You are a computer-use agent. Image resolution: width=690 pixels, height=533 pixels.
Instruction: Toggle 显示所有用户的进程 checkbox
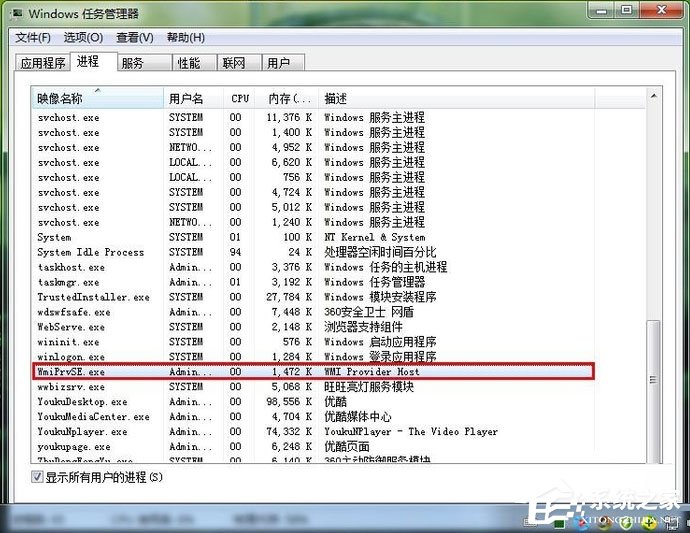(x=37, y=477)
